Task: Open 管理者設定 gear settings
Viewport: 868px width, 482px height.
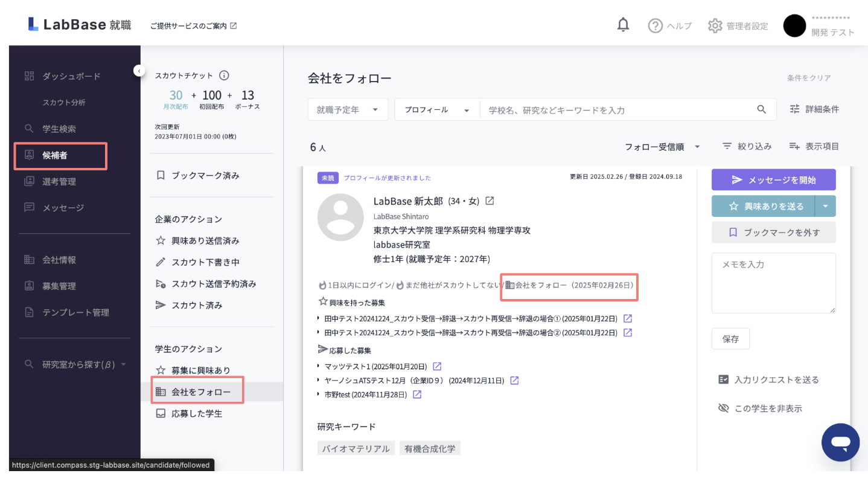Action: (715, 26)
